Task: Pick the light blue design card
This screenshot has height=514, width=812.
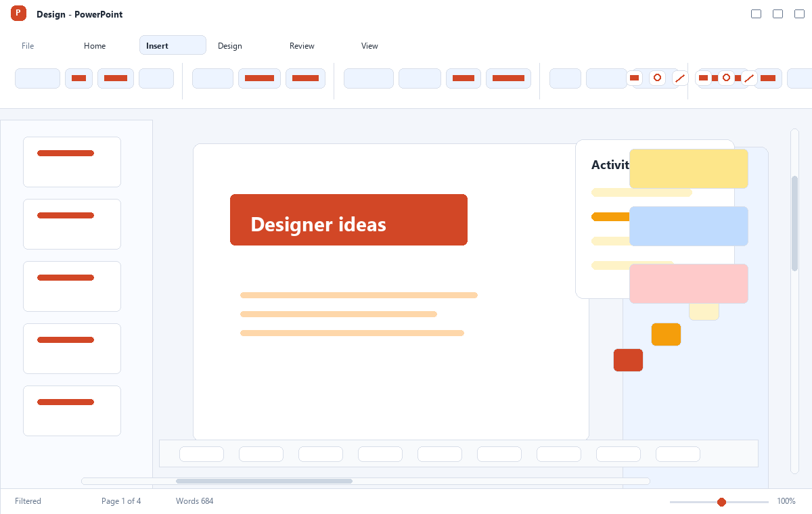Action: pyautogui.click(x=689, y=226)
